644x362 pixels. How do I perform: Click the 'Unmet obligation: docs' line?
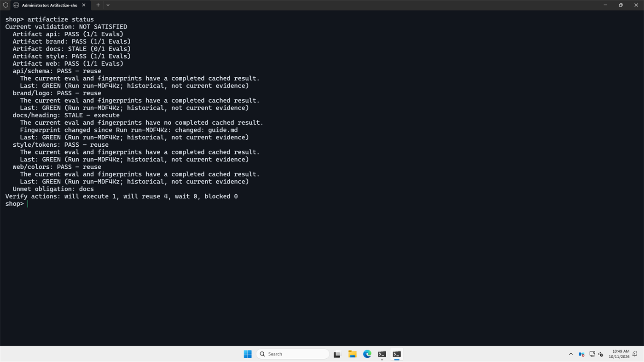[x=53, y=189]
